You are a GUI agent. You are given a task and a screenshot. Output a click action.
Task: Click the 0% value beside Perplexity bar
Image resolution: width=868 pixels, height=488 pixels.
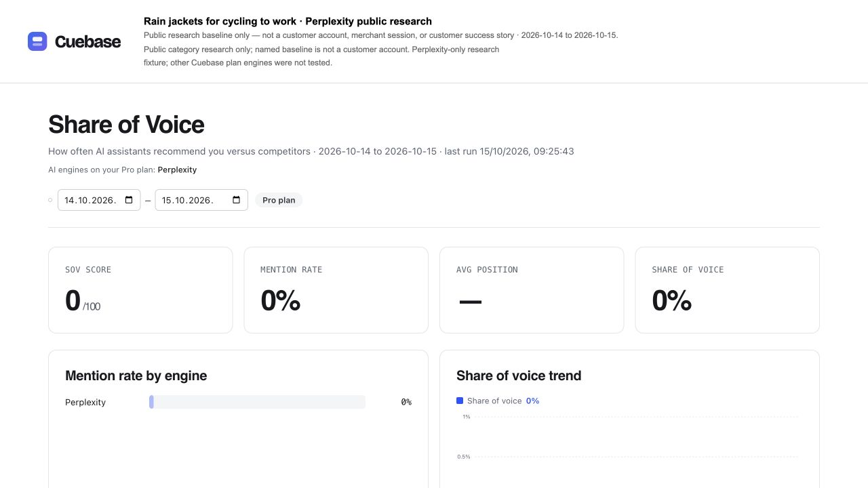[x=406, y=402]
